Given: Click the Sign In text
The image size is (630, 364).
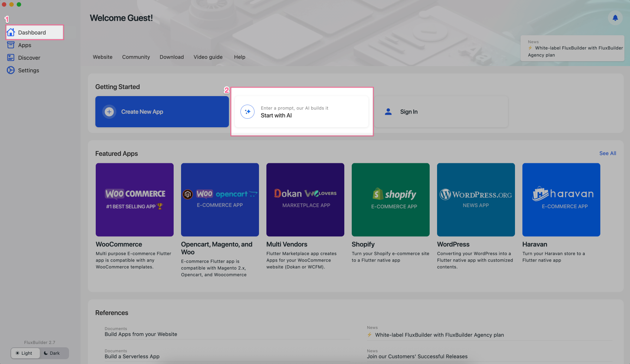Looking at the screenshot, I should click(x=409, y=112).
